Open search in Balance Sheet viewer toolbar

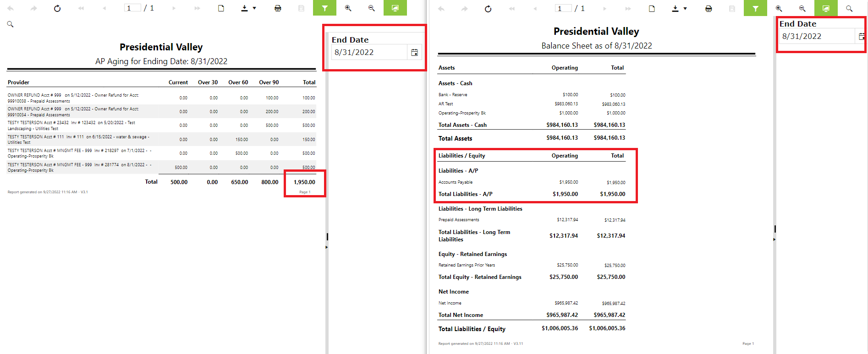(849, 9)
